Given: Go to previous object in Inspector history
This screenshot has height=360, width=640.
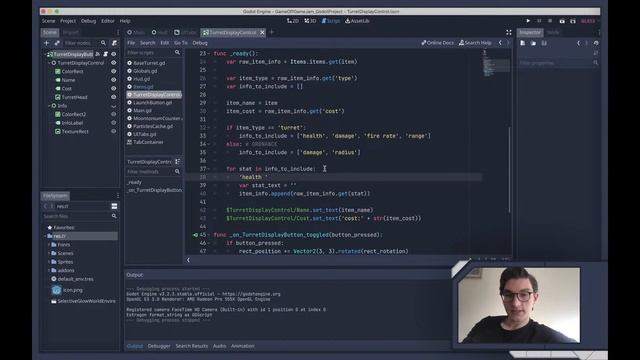Looking at the screenshot, I should 578,43.
